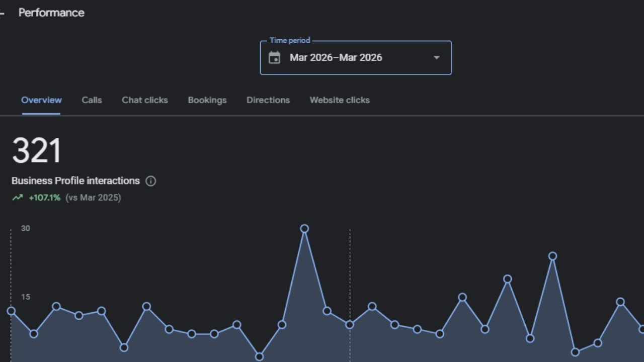Click the +107.1% change percentage
This screenshot has height=362, width=644.
(44, 198)
